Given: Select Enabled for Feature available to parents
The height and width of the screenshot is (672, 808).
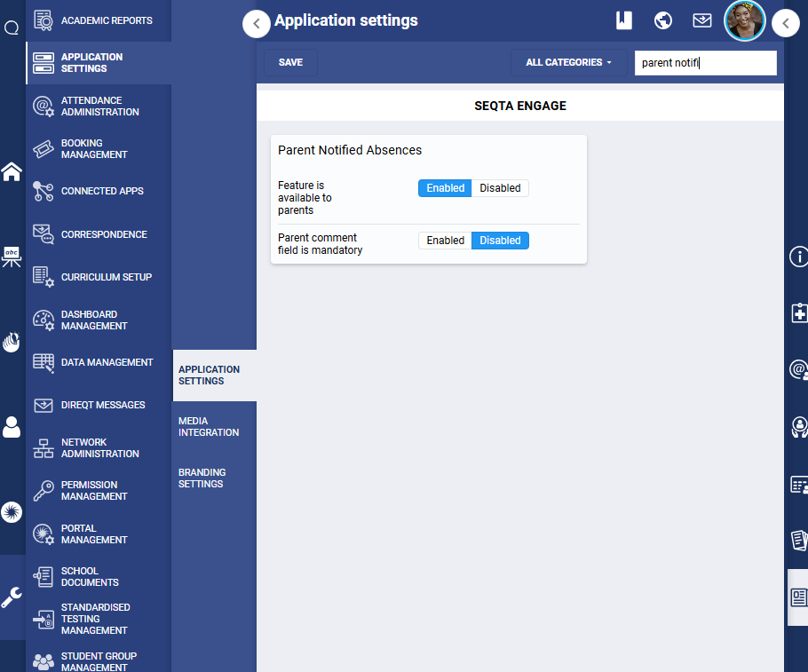Looking at the screenshot, I should [445, 188].
